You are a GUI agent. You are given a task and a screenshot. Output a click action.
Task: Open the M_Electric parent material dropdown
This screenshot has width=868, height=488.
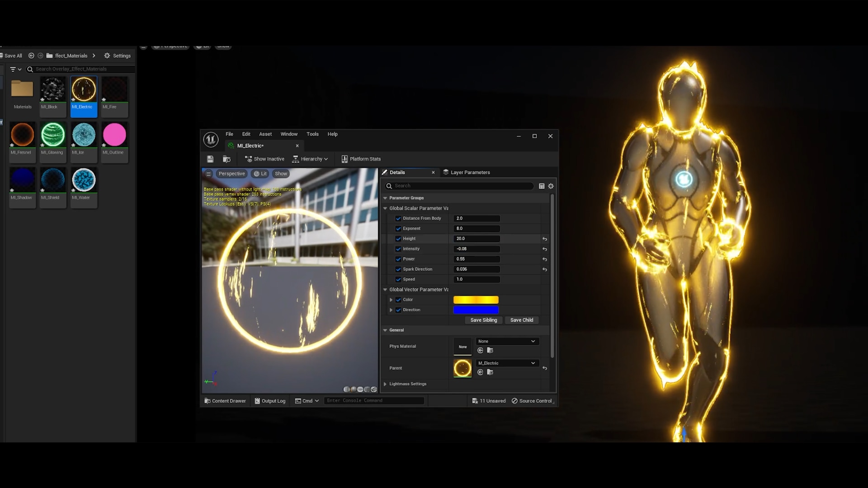coord(507,363)
